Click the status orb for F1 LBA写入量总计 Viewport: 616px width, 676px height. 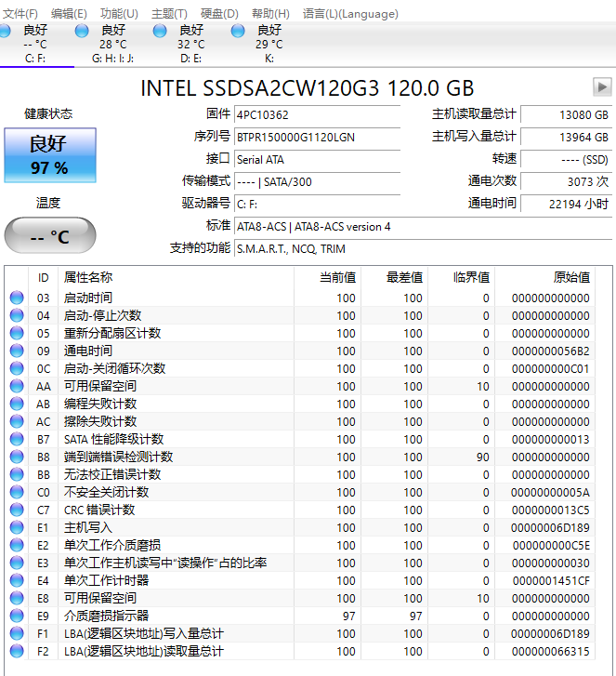(x=17, y=634)
